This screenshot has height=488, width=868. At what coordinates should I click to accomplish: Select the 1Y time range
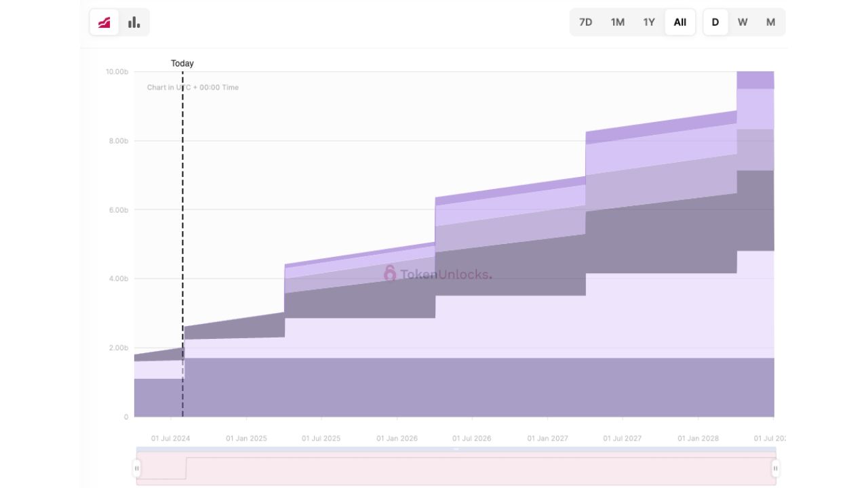[x=649, y=22]
